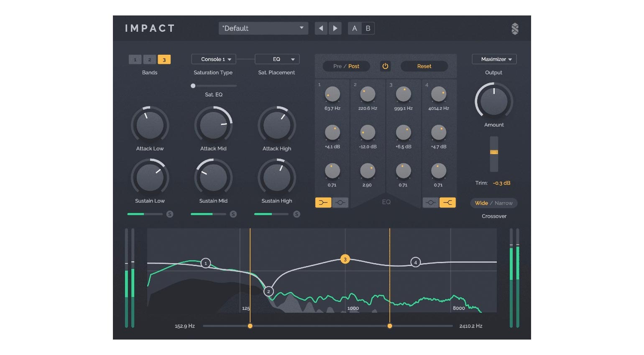The width and height of the screenshot is (644, 355).
Task: Click the Sustain Mid knob
Action: [213, 177]
